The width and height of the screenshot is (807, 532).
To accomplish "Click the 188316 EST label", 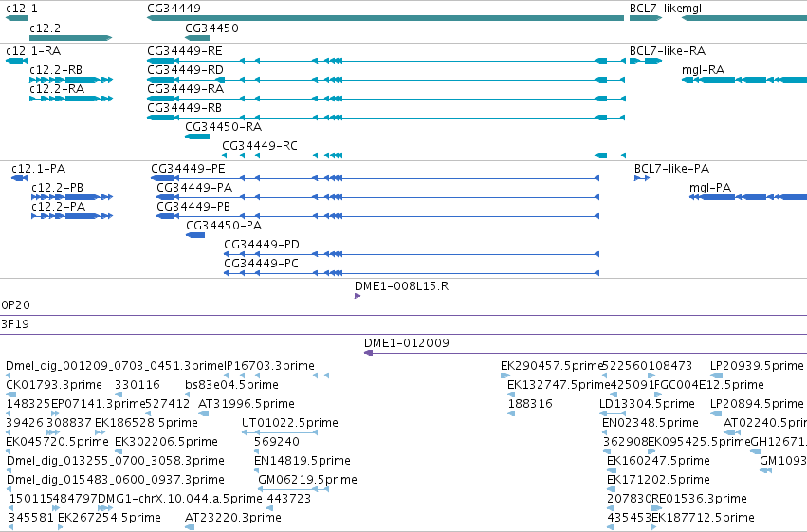I will click(530, 404).
